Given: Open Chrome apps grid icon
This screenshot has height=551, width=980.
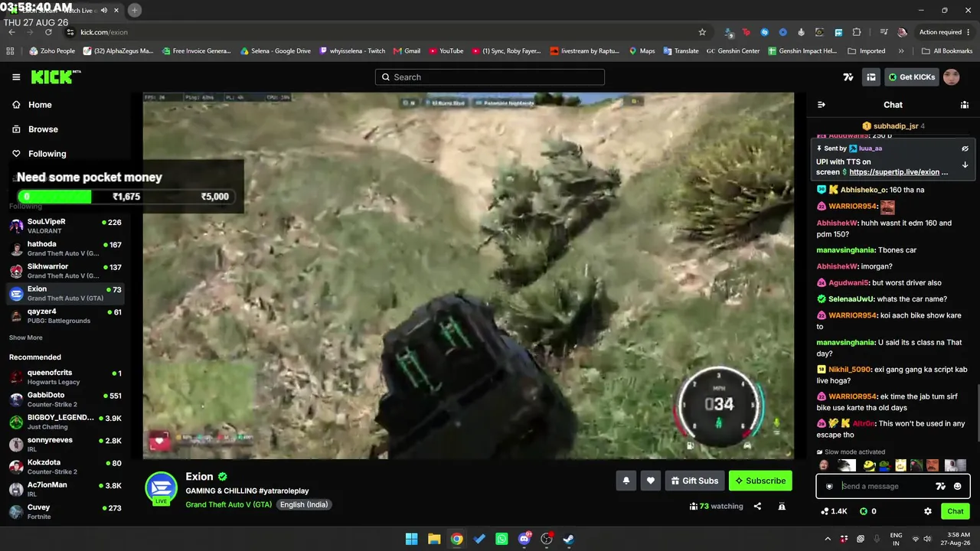Looking at the screenshot, I should pos(10,51).
